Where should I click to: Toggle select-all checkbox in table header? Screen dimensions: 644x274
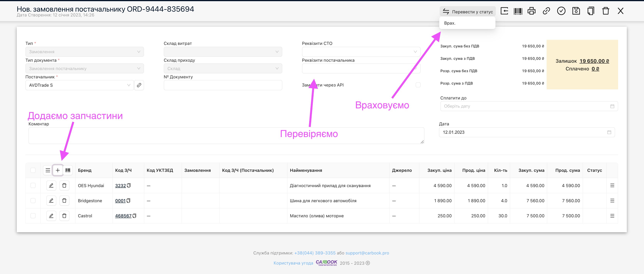33,170
